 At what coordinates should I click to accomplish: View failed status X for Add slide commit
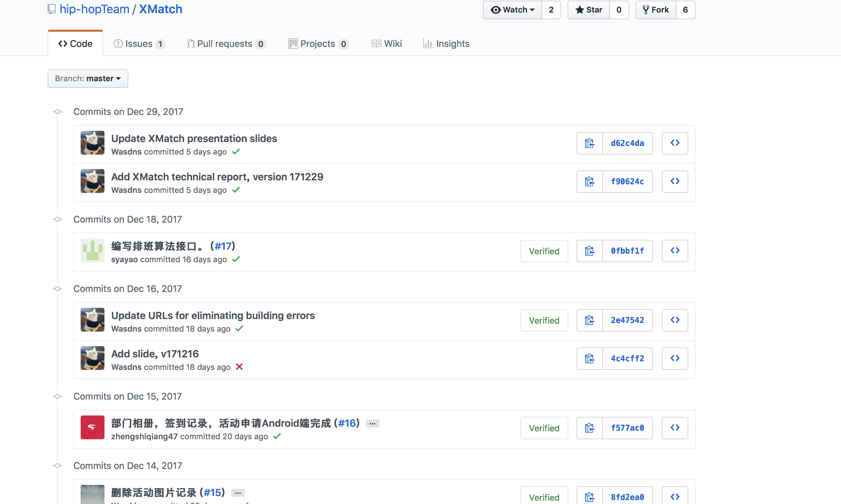coord(239,367)
